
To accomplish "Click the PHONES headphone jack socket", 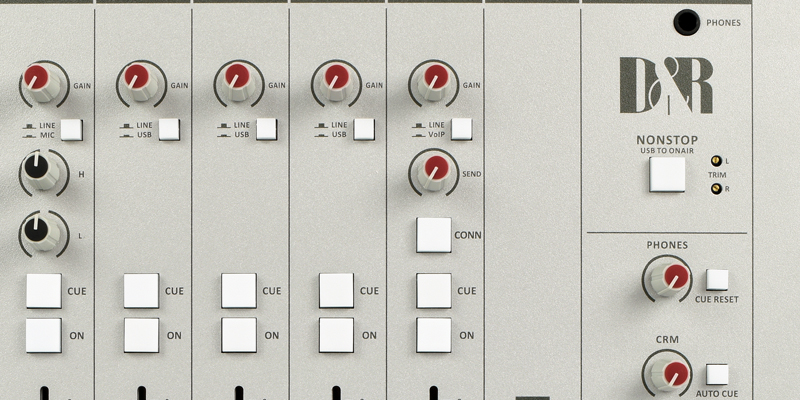I will 687,22.
